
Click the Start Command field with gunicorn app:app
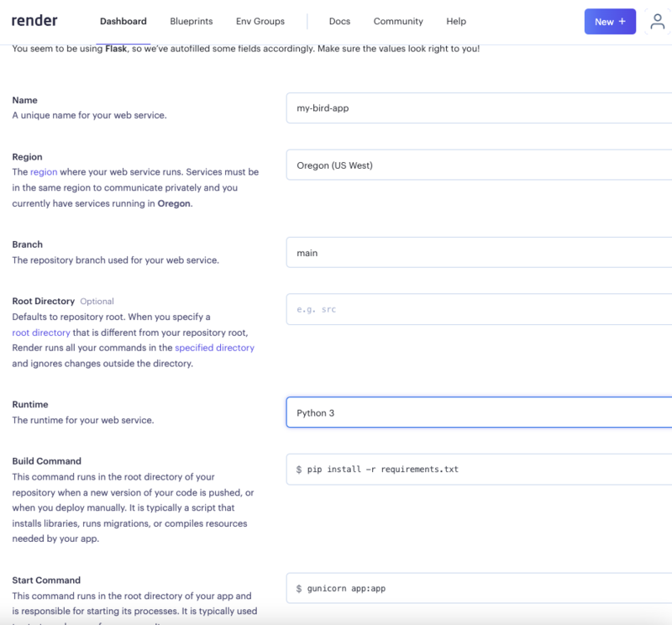(x=479, y=588)
